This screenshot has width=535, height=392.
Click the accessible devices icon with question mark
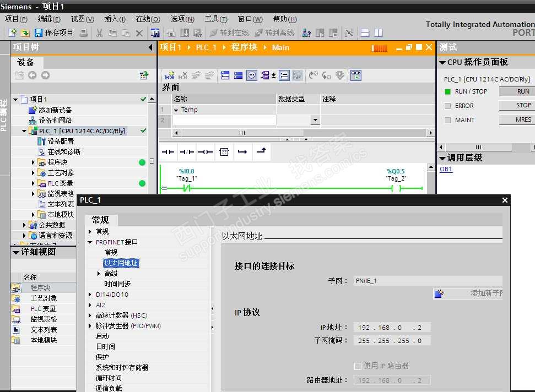point(306,32)
